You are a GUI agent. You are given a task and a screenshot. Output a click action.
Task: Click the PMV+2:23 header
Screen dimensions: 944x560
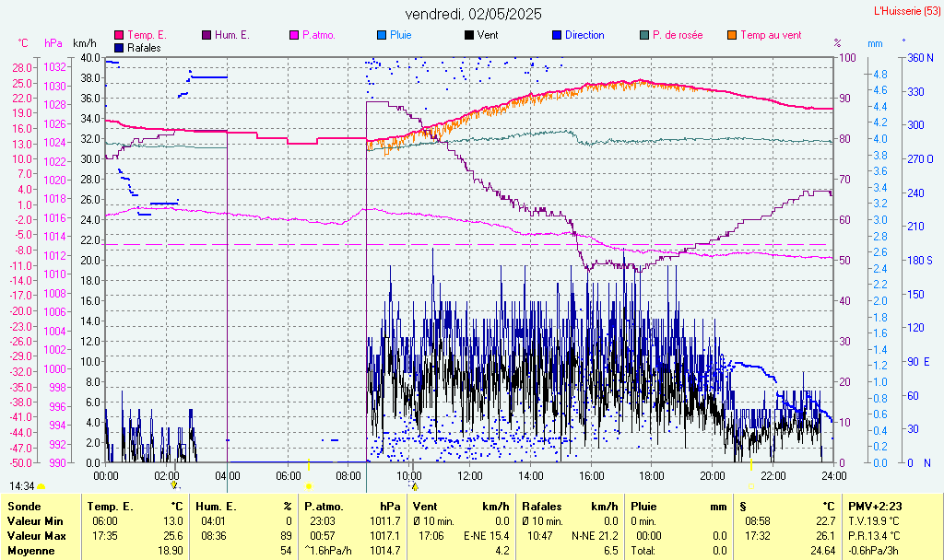pos(875,507)
